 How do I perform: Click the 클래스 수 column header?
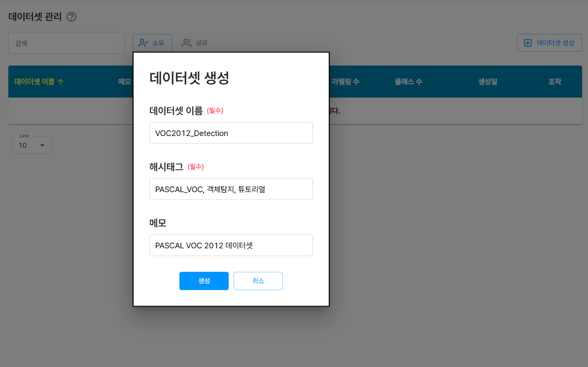[x=408, y=81]
